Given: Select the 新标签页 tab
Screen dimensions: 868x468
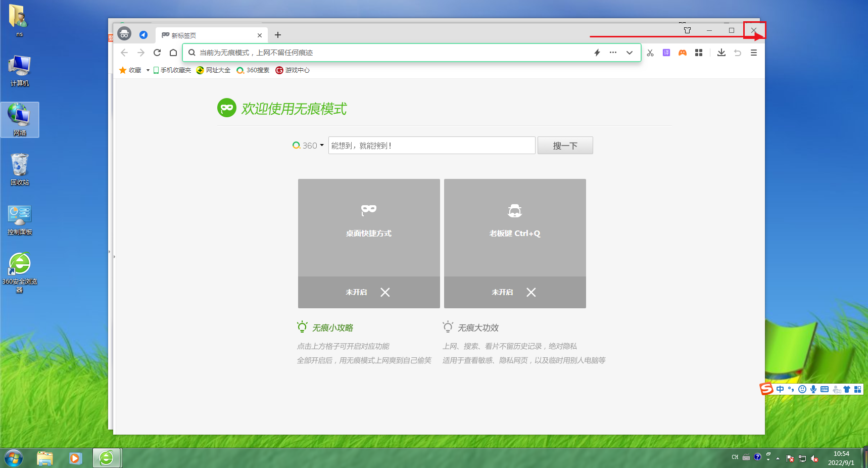Looking at the screenshot, I should tap(211, 35).
